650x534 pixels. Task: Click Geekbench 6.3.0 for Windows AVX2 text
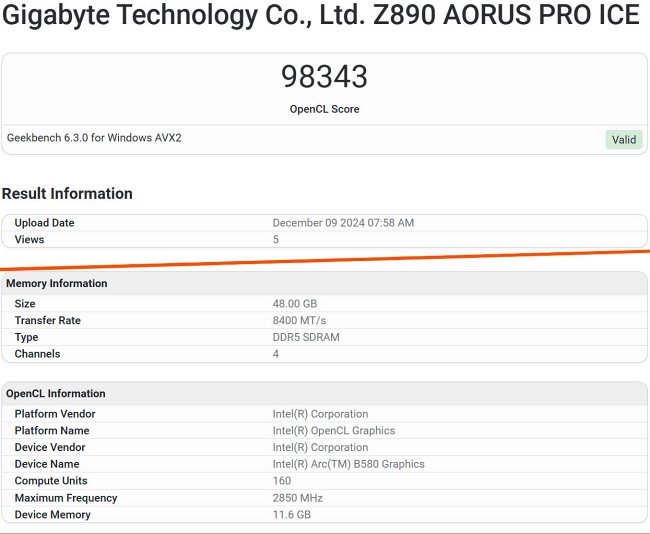coord(94,138)
